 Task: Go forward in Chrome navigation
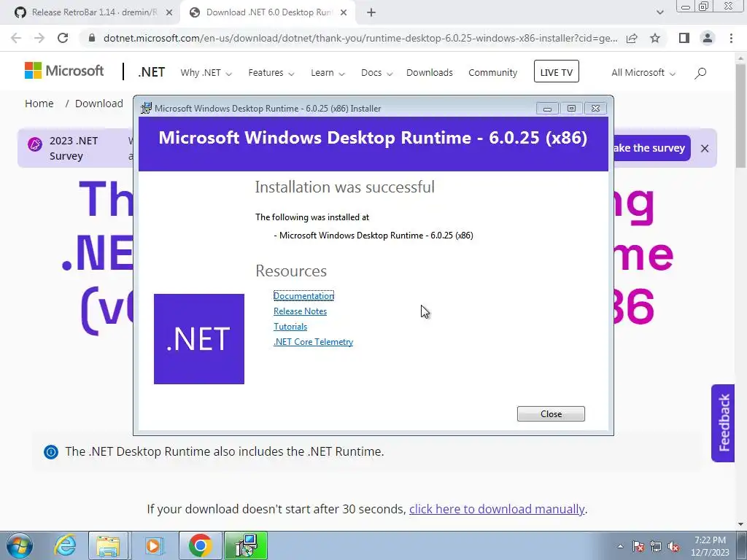coord(39,38)
